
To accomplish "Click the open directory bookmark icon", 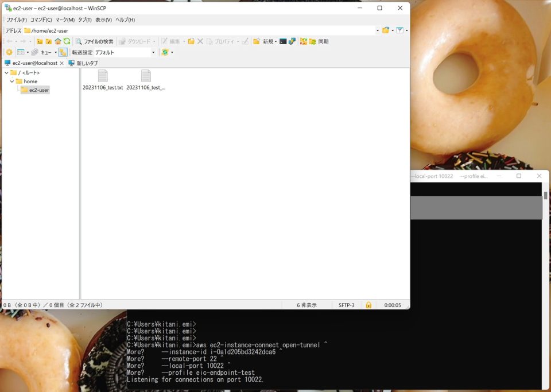I will pyautogui.click(x=386, y=30).
